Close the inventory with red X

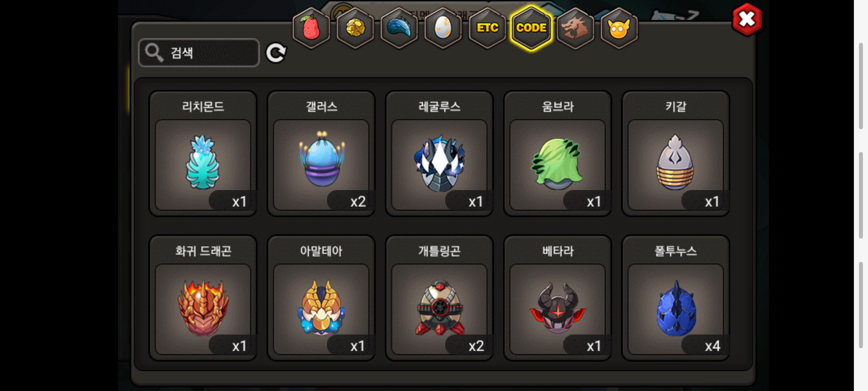[x=747, y=20]
